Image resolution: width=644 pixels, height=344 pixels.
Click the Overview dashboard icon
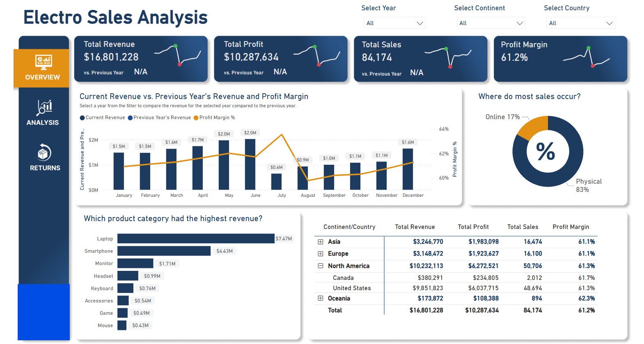[x=43, y=62]
